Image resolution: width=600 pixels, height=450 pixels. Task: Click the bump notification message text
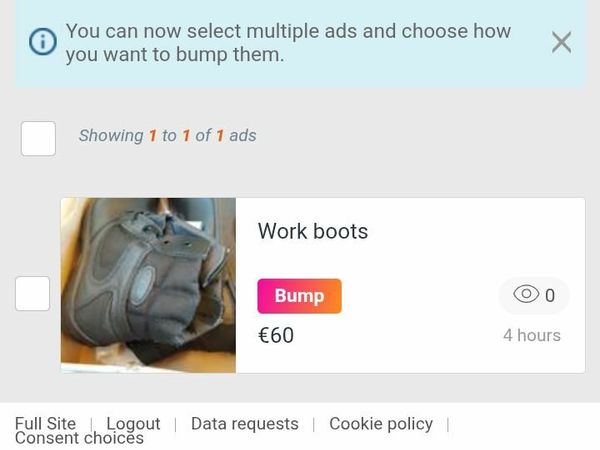288,43
